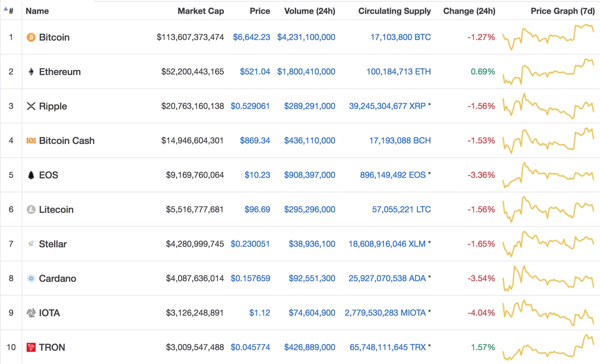Click the Cardano blue logo icon
The height and width of the screenshot is (364, 600).
pos(31,279)
